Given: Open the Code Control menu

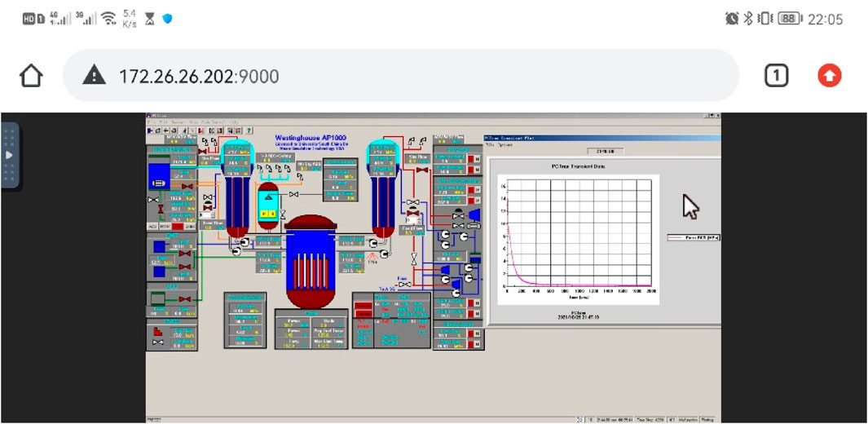Looking at the screenshot, I should point(213,121).
